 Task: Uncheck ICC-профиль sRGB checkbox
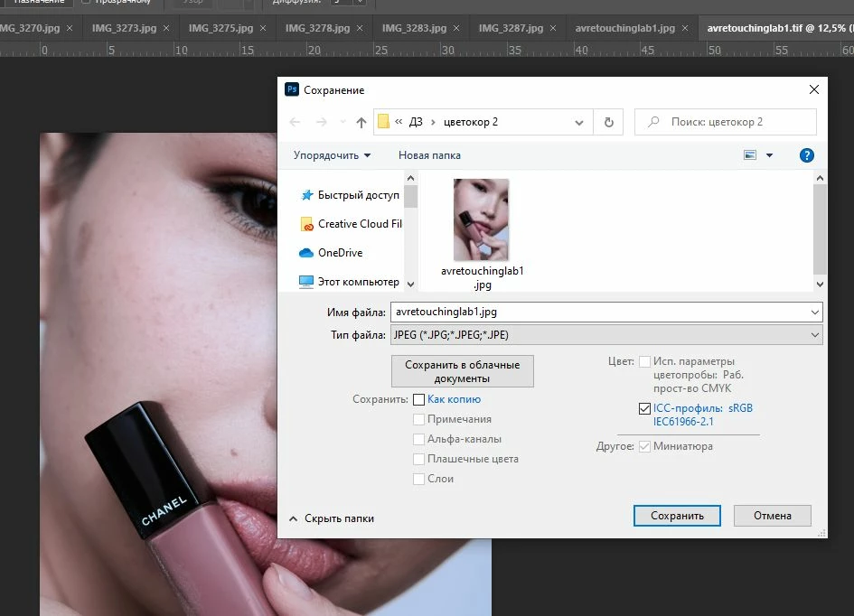pyautogui.click(x=644, y=408)
